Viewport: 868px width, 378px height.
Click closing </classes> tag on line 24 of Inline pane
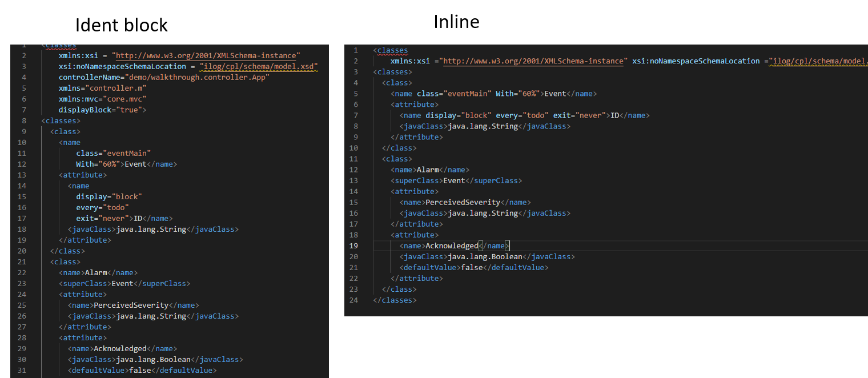click(x=395, y=300)
